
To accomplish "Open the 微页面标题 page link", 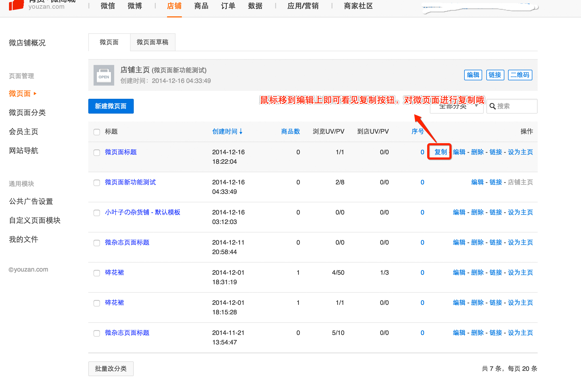I will click(x=121, y=152).
